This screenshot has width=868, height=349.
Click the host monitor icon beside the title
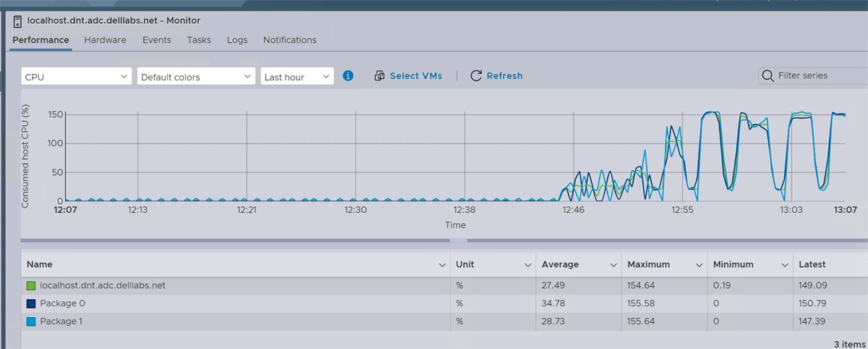(18, 20)
